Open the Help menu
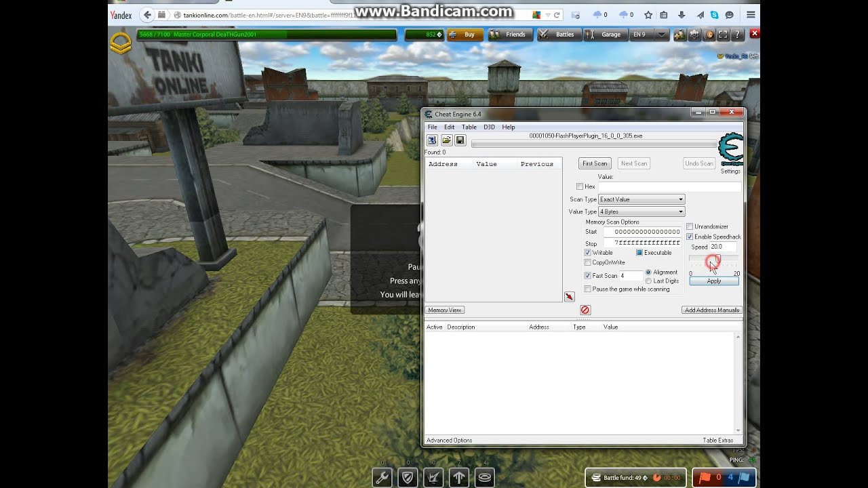The height and width of the screenshot is (488, 868). tap(509, 127)
